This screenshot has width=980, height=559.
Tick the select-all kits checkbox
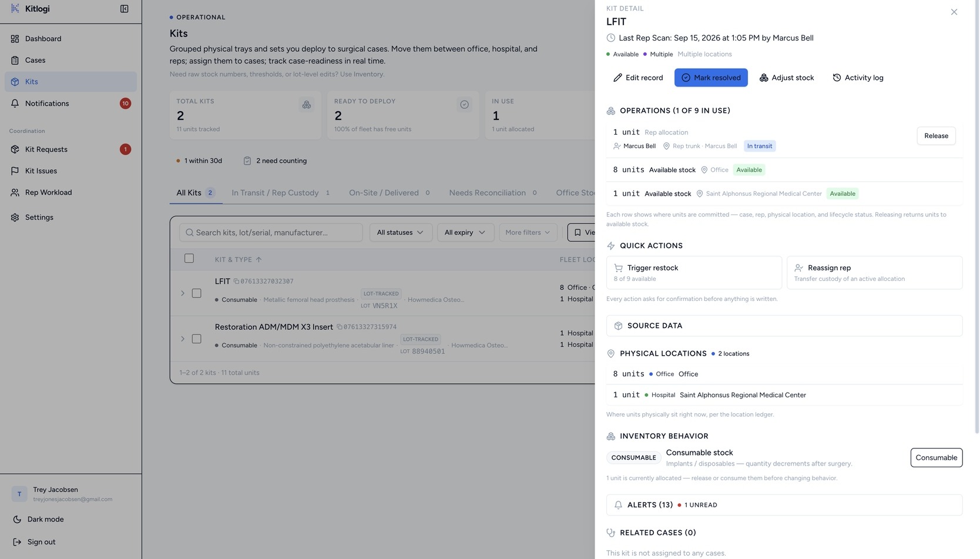[x=189, y=259]
